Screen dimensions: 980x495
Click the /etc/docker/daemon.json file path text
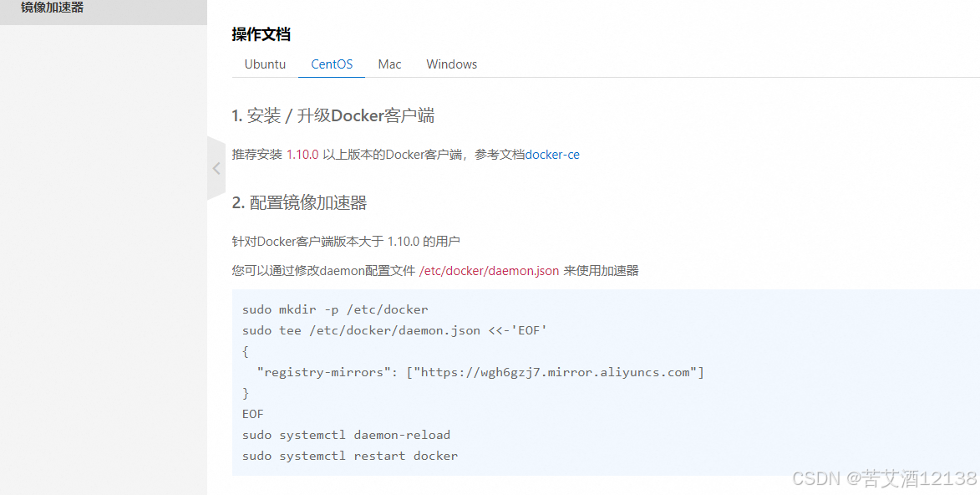point(490,270)
